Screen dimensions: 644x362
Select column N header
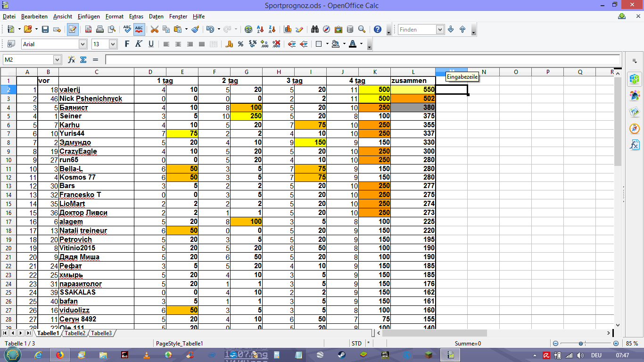click(484, 72)
